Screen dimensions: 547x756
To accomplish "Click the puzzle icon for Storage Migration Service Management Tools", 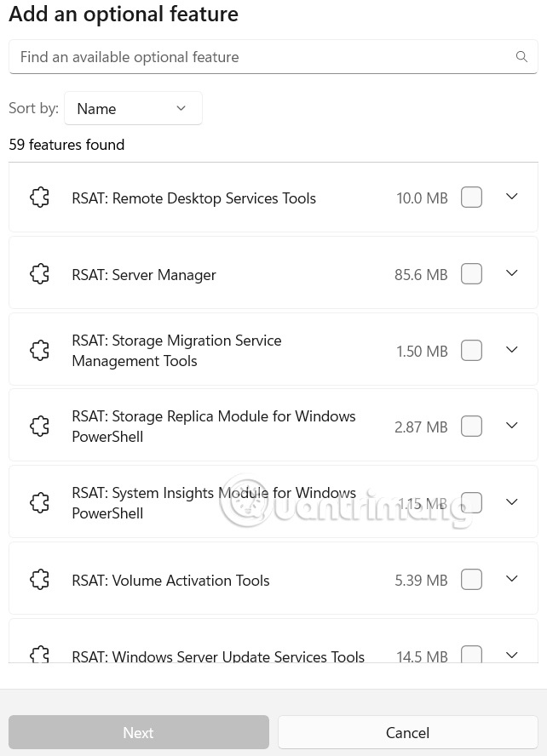I will click(39, 349).
